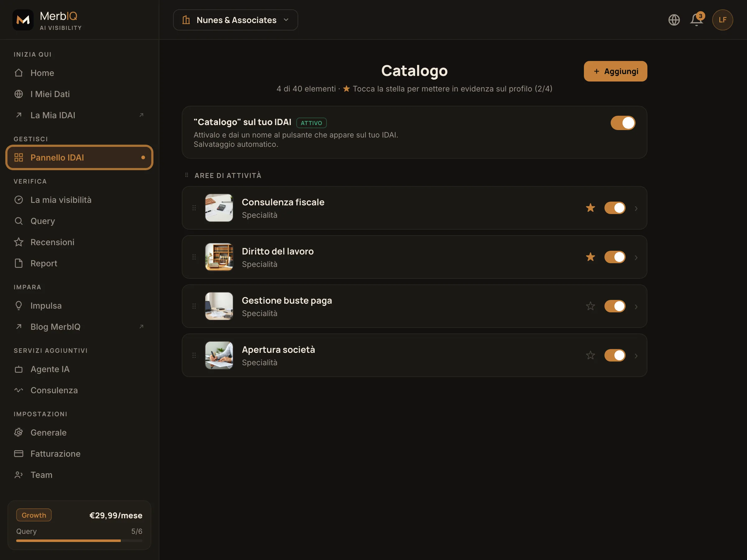Click external-link arrow at right of La Mia IDAI
Viewport: 747px width, 560px height.
pos(142,115)
